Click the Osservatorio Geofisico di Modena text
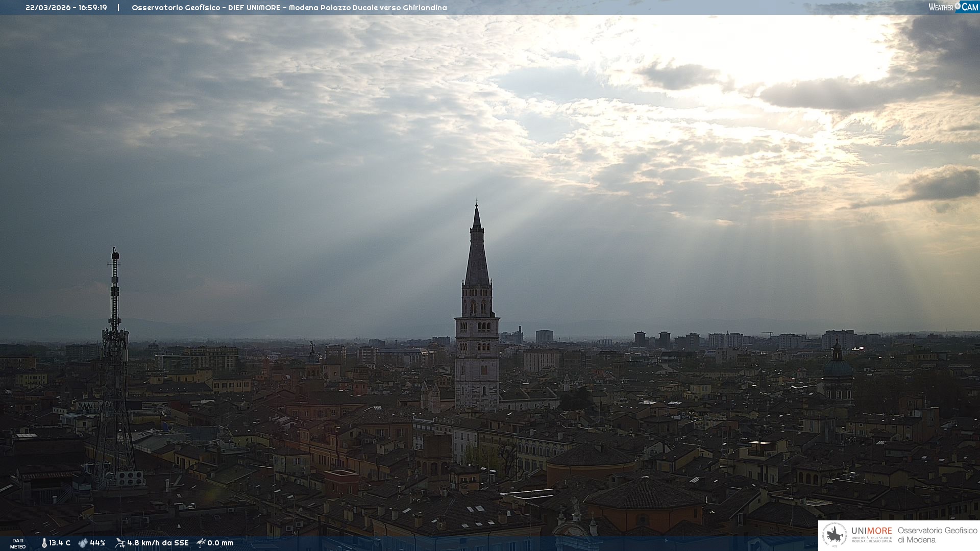This screenshot has height=551, width=980. pyautogui.click(x=937, y=535)
